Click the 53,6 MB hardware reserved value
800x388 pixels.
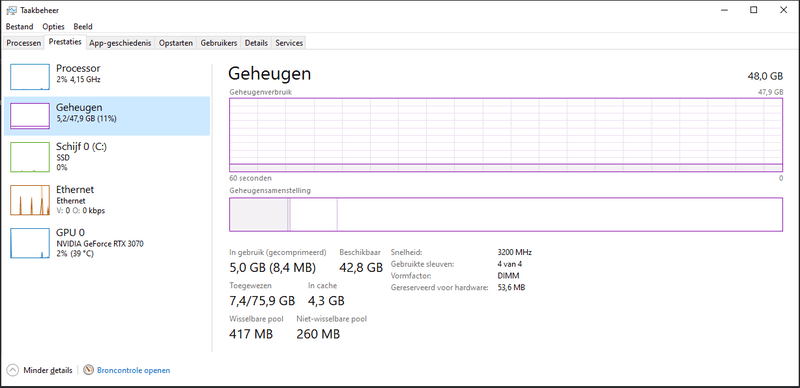(511, 287)
